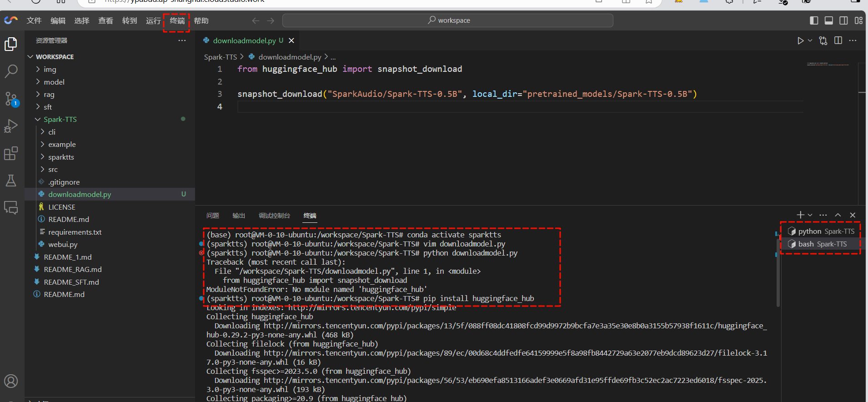Viewport: 868px width, 402px height.
Task: Open the 文件 menu
Action: pos(34,20)
